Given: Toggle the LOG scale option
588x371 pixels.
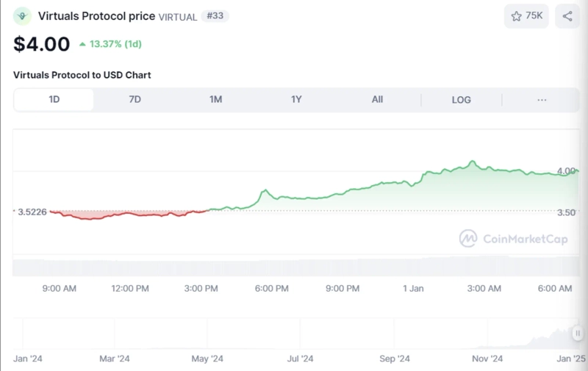Looking at the screenshot, I should click(x=461, y=100).
